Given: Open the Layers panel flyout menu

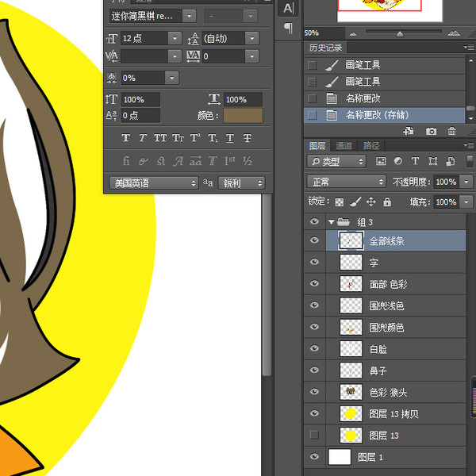Looking at the screenshot, I should tap(470, 146).
